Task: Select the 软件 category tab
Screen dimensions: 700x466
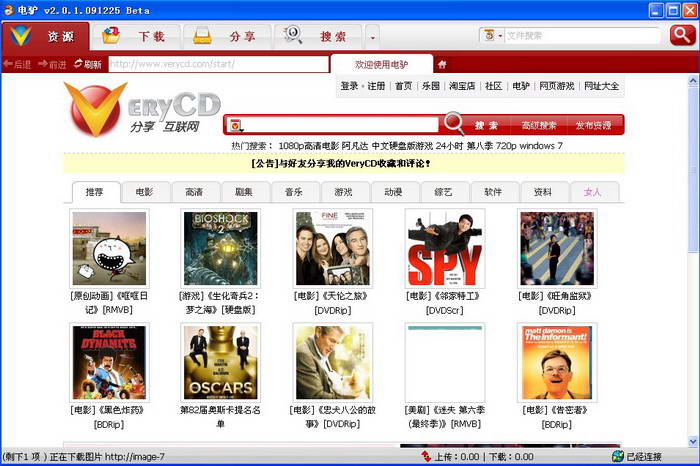Action: click(x=493, y=192)
